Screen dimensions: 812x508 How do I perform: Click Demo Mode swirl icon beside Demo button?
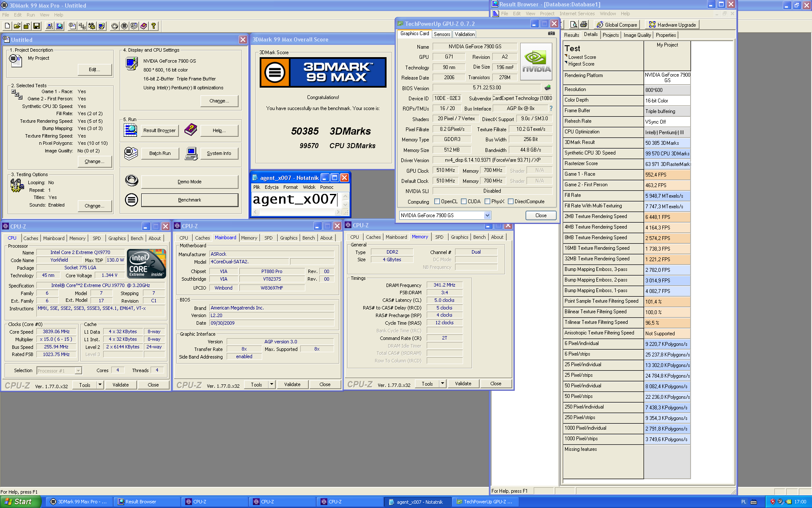tap(132, 181)
